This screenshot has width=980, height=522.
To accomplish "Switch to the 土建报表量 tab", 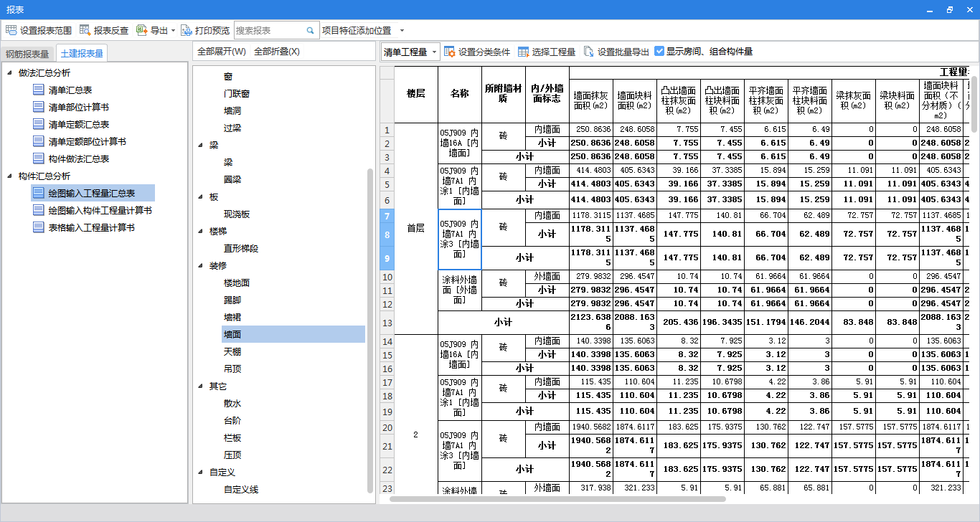I will 82,53.
